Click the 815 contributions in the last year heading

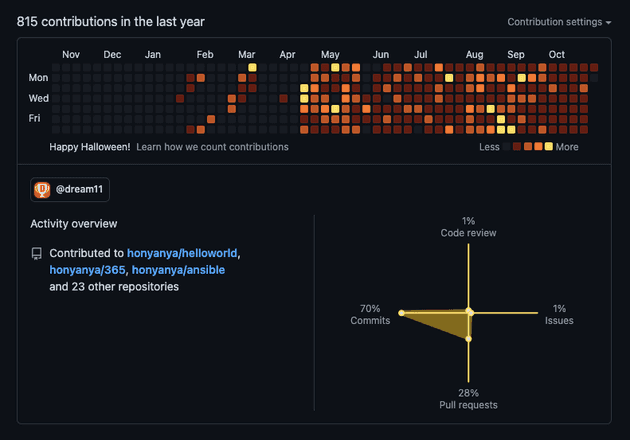point(111,22)
